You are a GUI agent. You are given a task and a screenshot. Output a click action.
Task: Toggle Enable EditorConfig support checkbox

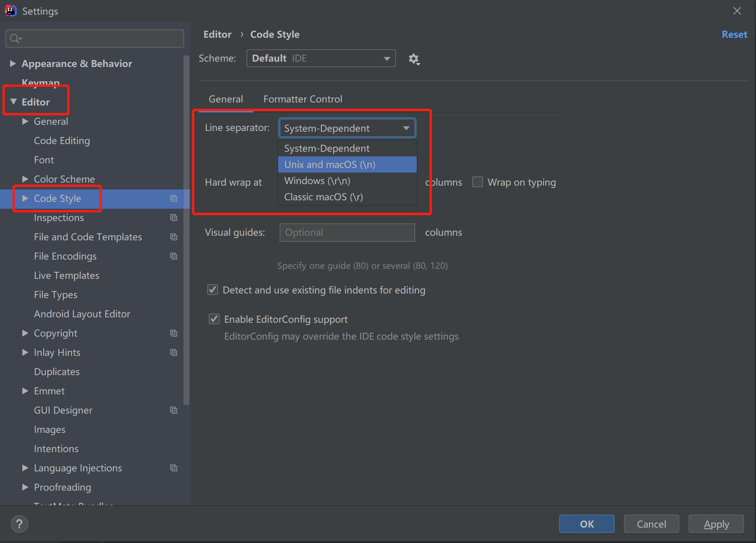pyautogui.click(x=214, y=319)
